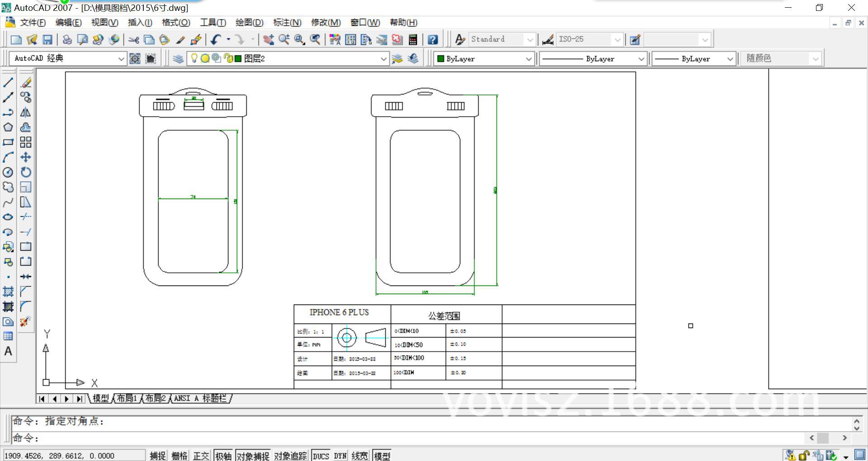Pick the Rectangle tool
868x461 pixels.
tap(8, 142)
